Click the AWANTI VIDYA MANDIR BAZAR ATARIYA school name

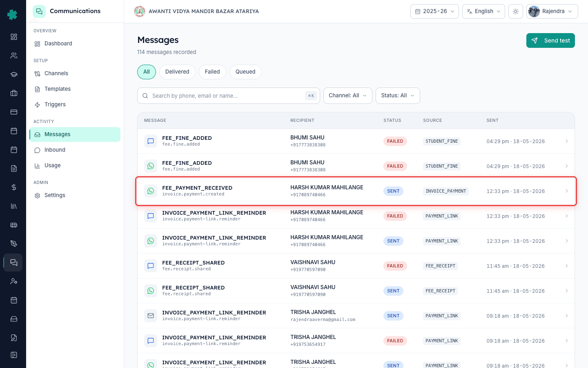[204, 11]
